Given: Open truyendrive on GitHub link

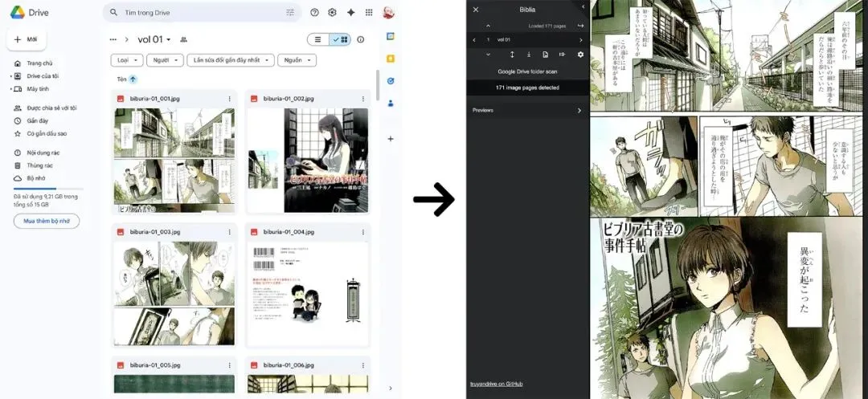Looking at the screenshot, I should 497,384.
